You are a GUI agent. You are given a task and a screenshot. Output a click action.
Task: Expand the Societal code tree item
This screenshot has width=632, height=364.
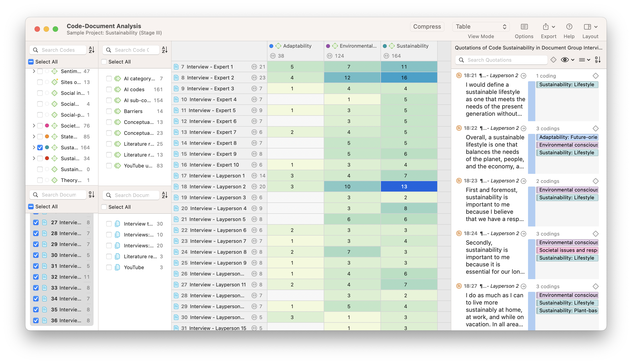click(34, 126)
